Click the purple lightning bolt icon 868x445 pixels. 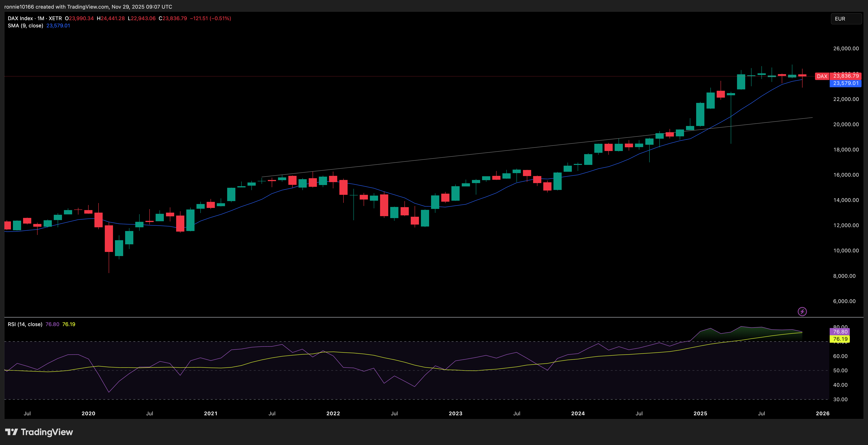pos(802,311)
